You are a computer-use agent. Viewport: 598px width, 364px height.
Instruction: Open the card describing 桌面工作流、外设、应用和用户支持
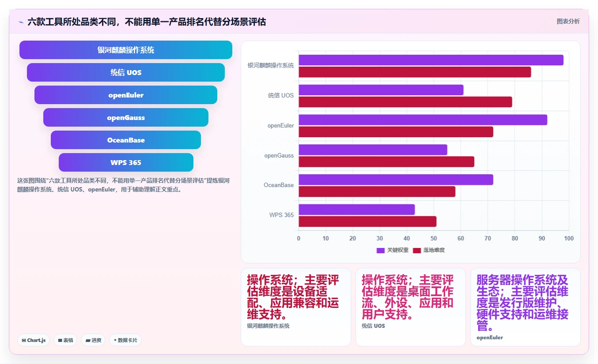(x=411, y=307)
